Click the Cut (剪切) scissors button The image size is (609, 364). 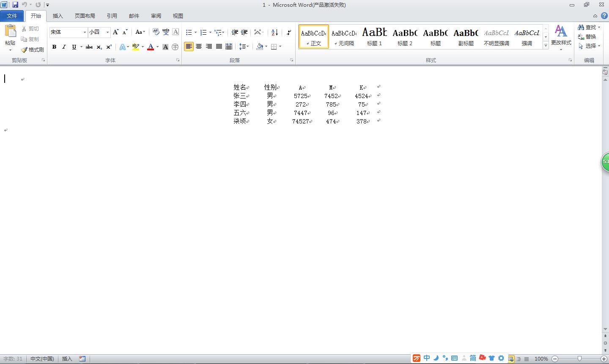tap(30, 29)
